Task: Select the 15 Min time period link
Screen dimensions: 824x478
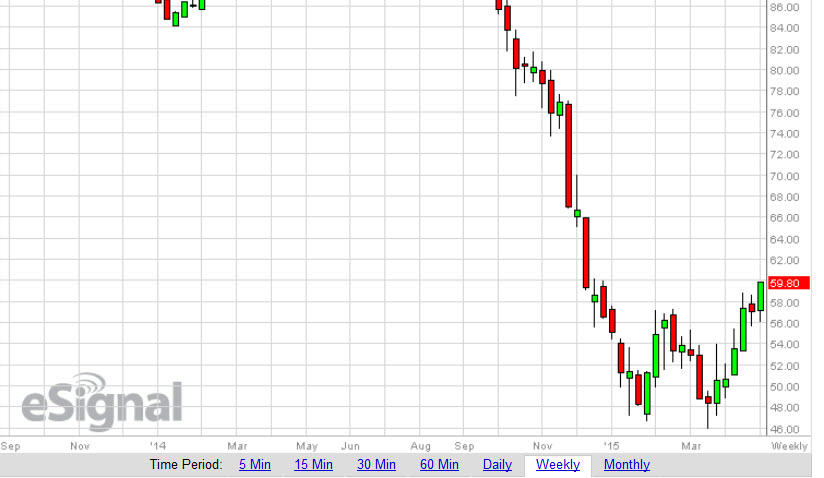Action: [x=313, y=465]
